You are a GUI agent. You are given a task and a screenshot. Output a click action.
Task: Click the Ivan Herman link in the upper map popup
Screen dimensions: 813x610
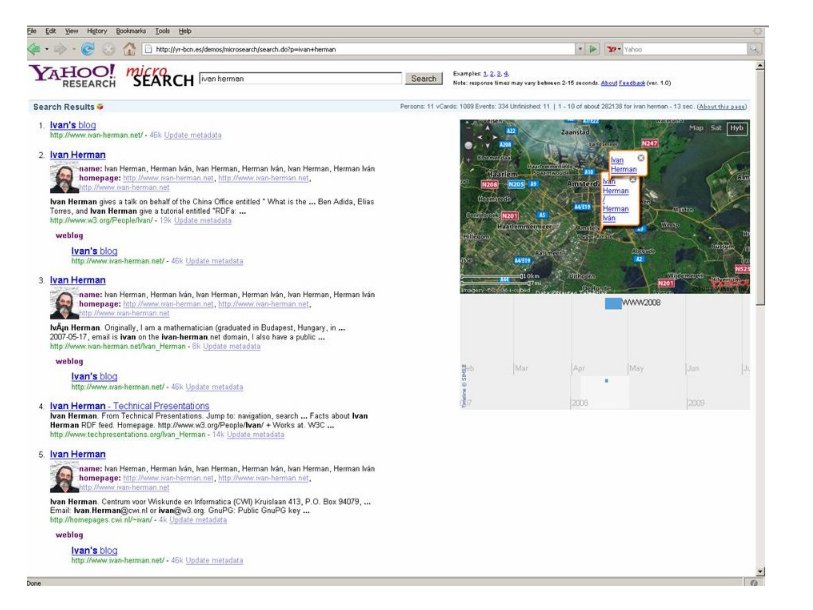[623, 165]
